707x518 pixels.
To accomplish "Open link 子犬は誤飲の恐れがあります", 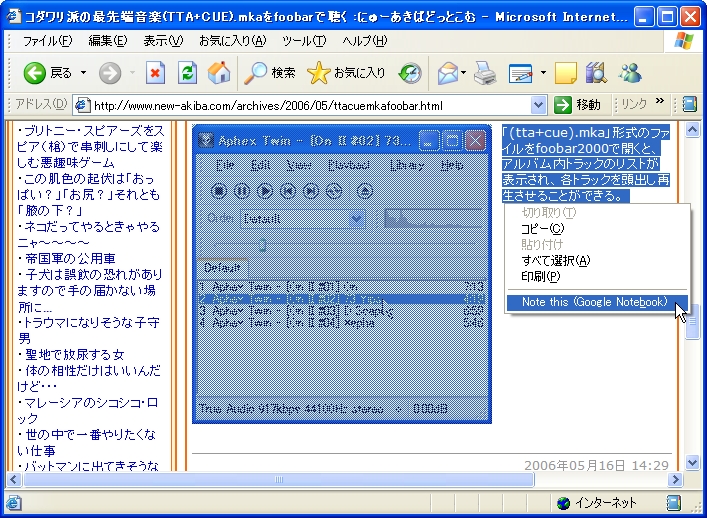I will [90, 291].
